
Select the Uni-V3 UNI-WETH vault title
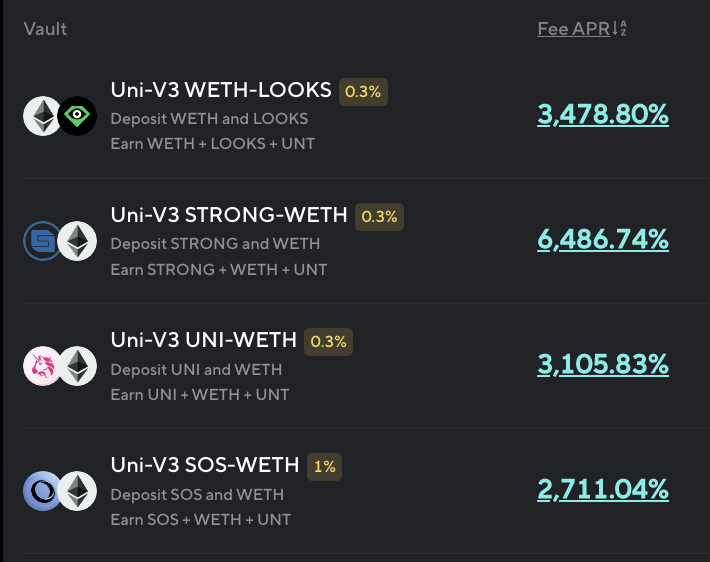[204, 340]
